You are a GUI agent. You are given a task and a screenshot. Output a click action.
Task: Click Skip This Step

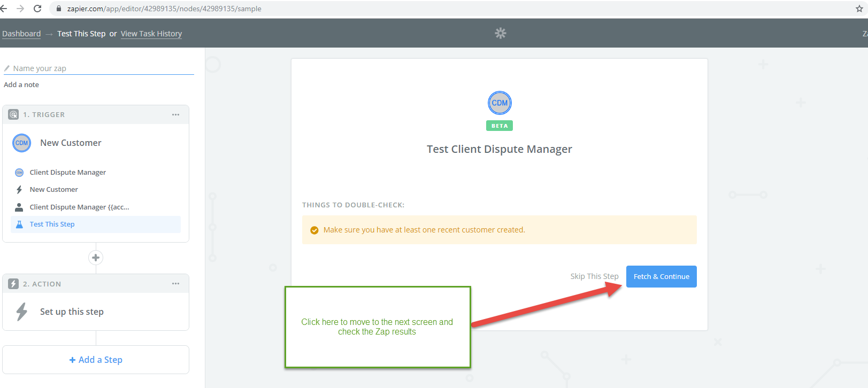coord(594,276)
